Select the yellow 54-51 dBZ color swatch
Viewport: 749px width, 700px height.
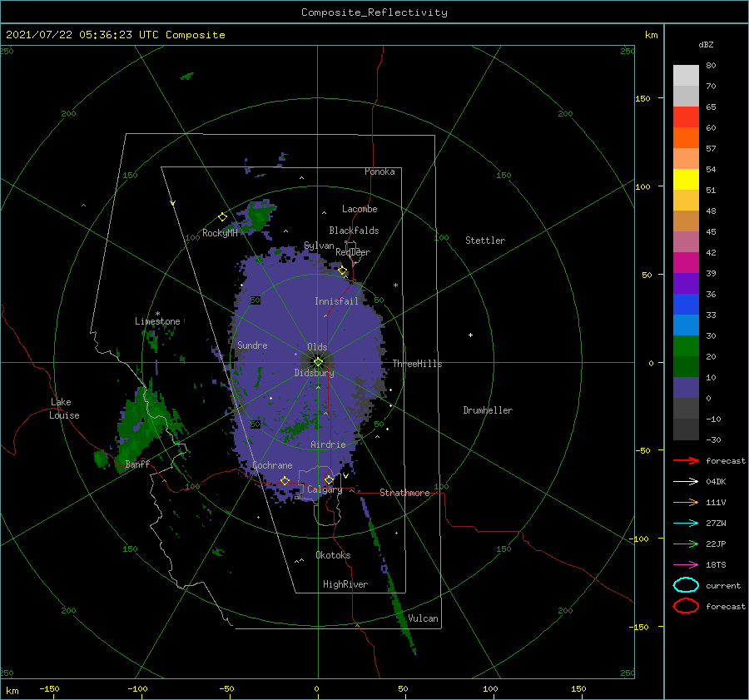[x=686, y=179]
